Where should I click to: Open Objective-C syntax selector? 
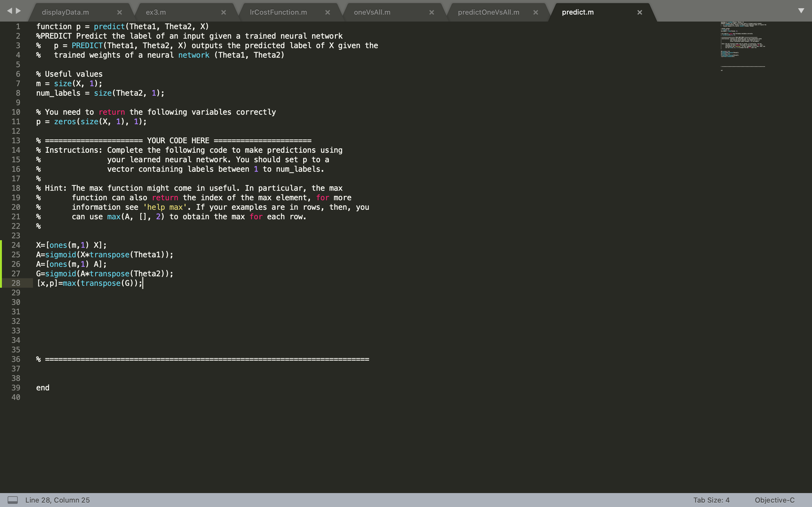(x=775, y=500)
